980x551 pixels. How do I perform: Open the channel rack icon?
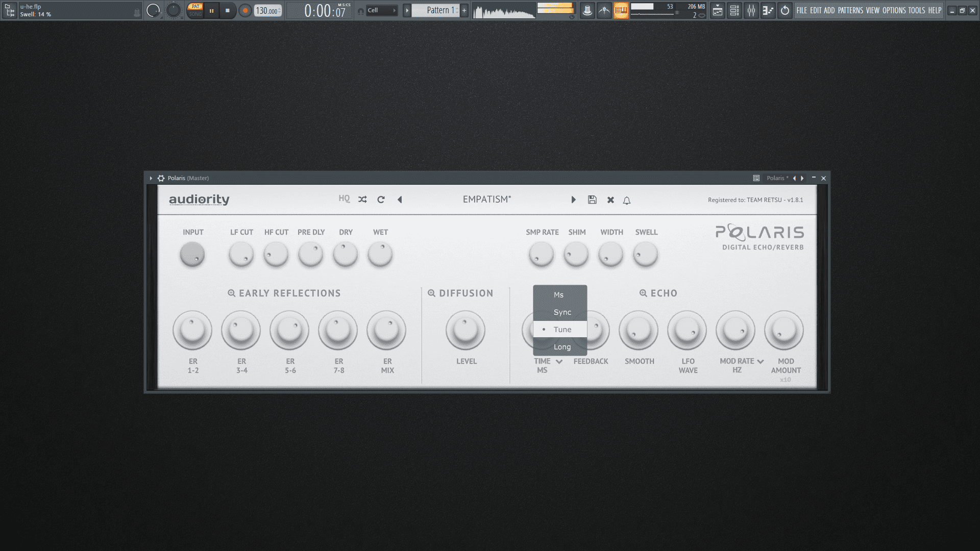click(734, 10)
